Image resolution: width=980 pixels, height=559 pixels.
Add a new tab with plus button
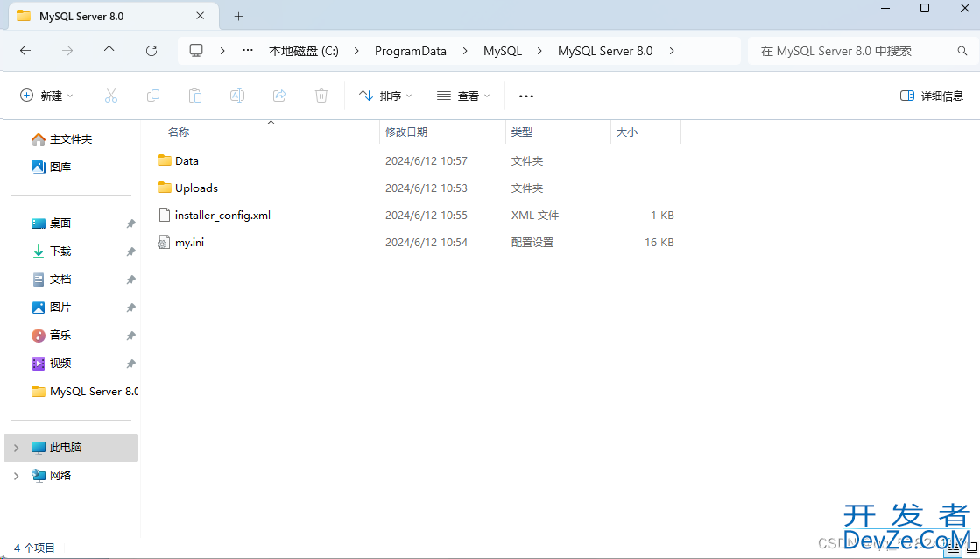(239, 17)
